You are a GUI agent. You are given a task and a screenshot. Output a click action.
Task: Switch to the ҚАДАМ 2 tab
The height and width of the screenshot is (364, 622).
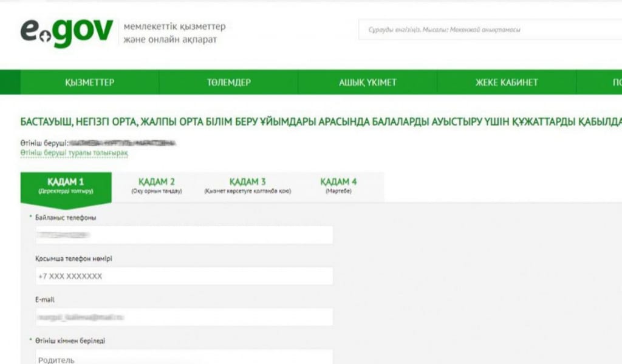point(156,186)
